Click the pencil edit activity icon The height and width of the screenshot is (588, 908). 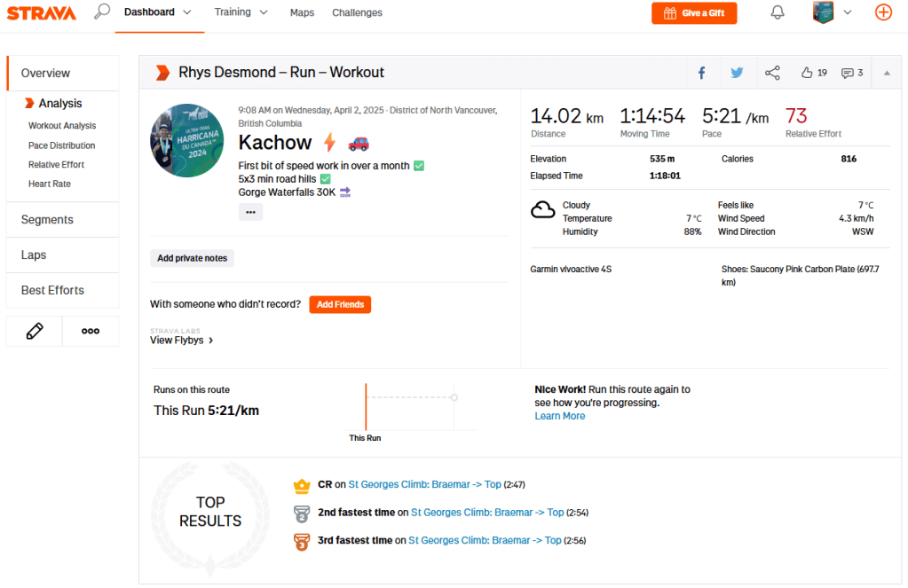35,331
